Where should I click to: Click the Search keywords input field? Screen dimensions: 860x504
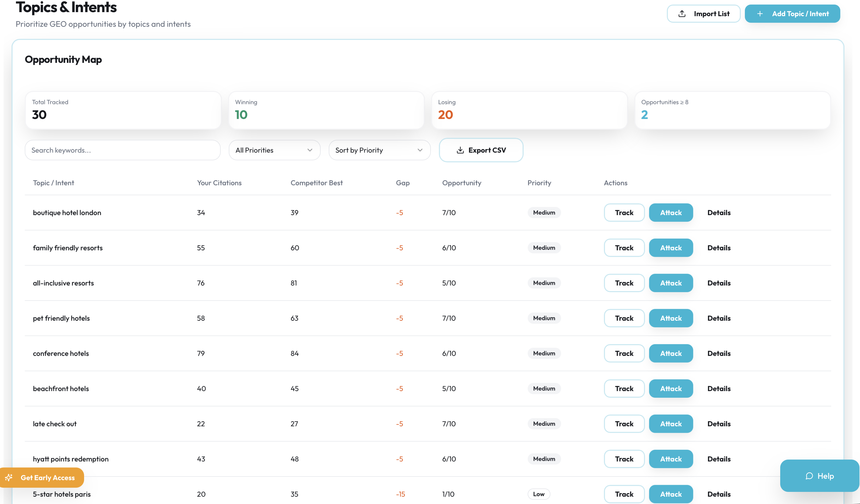point(122,150)
